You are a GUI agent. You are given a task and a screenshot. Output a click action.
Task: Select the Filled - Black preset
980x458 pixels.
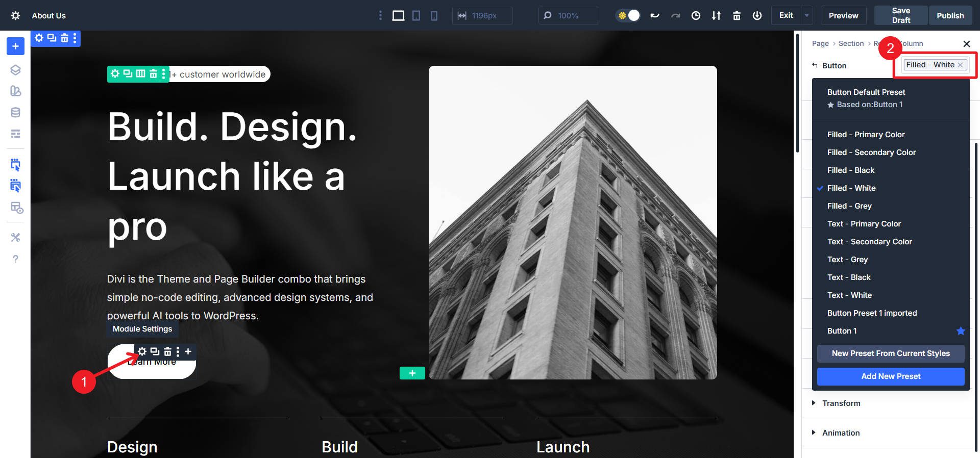point(851,170)
